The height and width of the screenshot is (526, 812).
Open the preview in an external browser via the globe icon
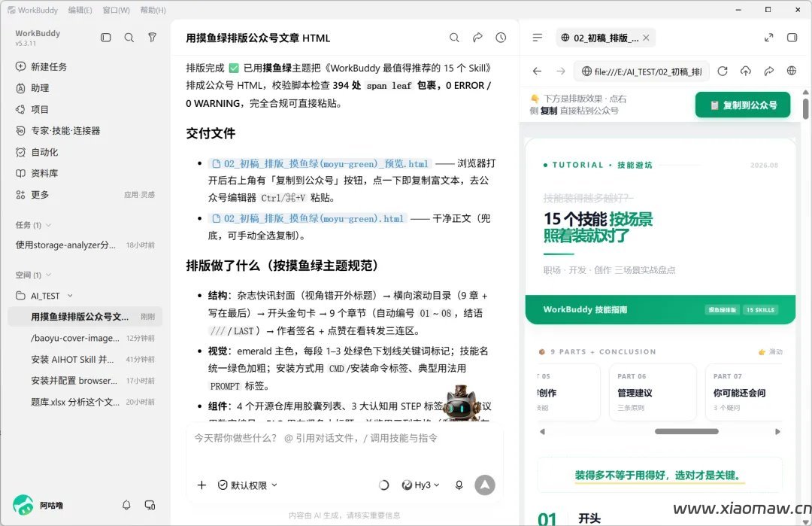click(792, 71)
